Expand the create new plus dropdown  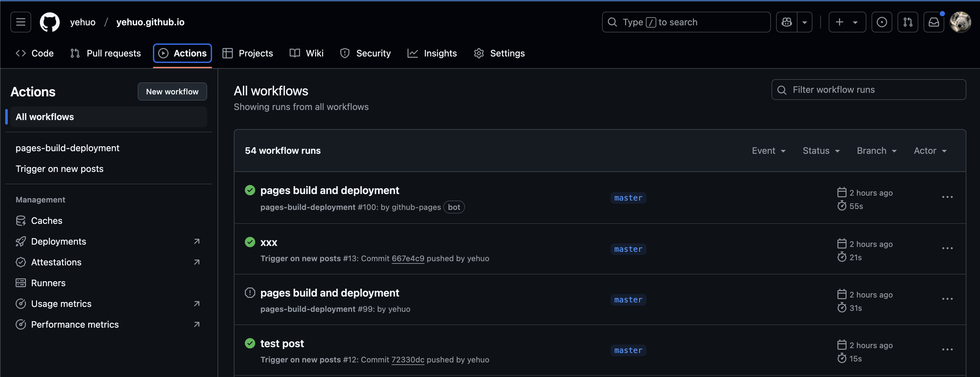coord(847,22)
